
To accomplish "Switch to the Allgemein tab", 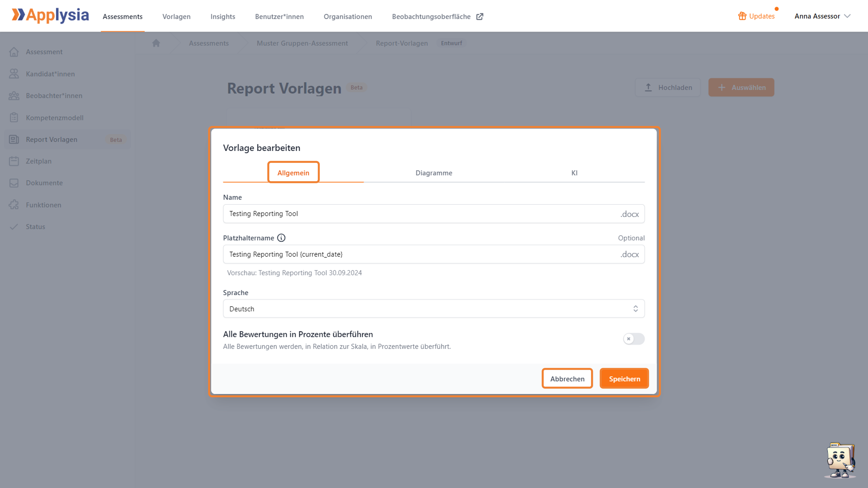I will (x=293, y=173).
